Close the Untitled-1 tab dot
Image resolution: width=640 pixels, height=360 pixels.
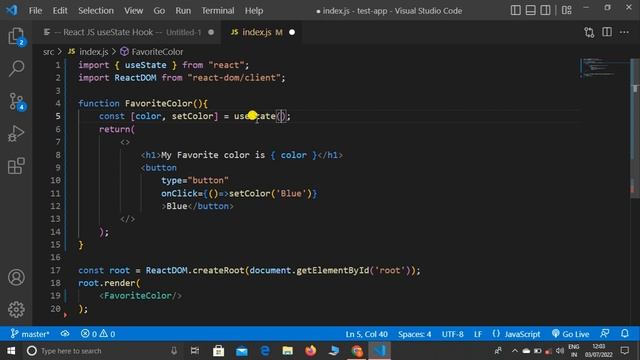211,32
